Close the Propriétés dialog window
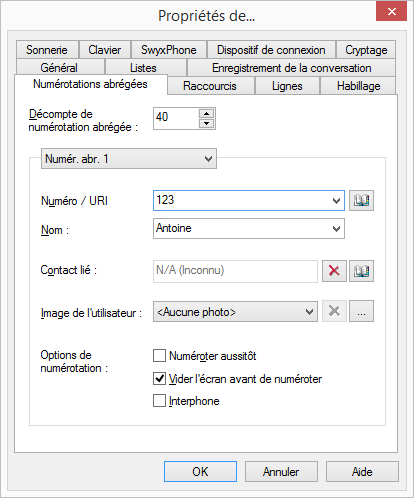This screenshot has height=498, width=414. [x=391, y=11]
